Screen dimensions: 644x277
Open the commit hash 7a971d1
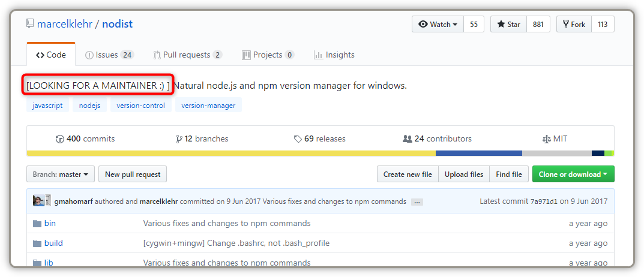tap(543, 201)
